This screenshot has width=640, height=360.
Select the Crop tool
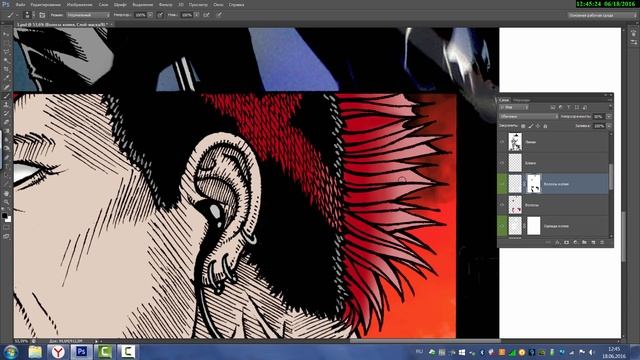(6, 69)
